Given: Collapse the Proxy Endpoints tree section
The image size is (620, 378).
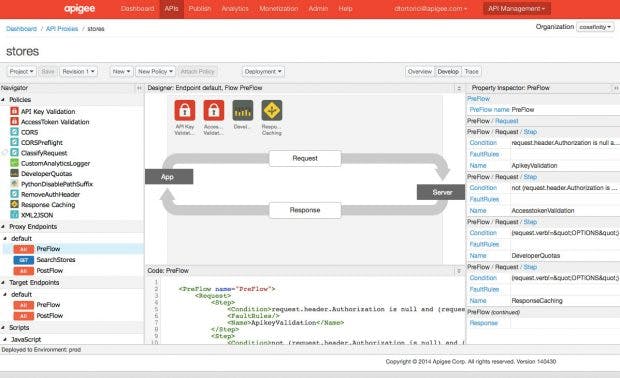Looking at the screenshot, I should (3, 227).
